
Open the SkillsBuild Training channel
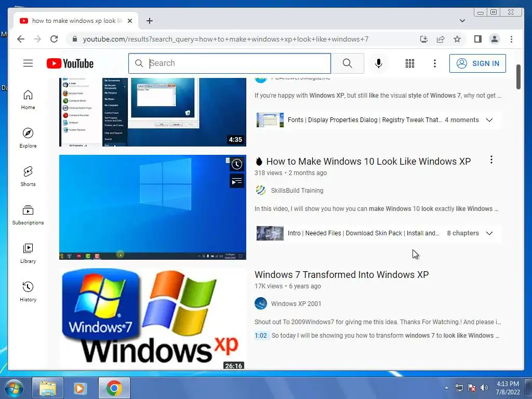(297, 190)
